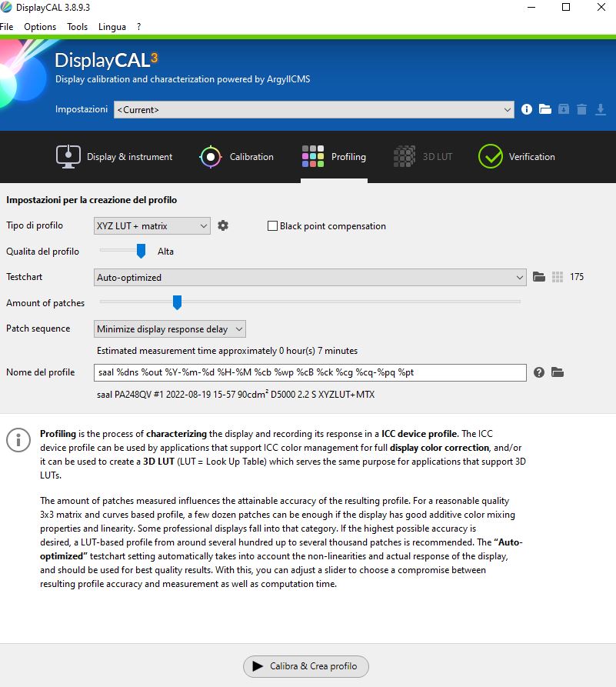Click Qualità del profilo slider handle

coord(141,251)
